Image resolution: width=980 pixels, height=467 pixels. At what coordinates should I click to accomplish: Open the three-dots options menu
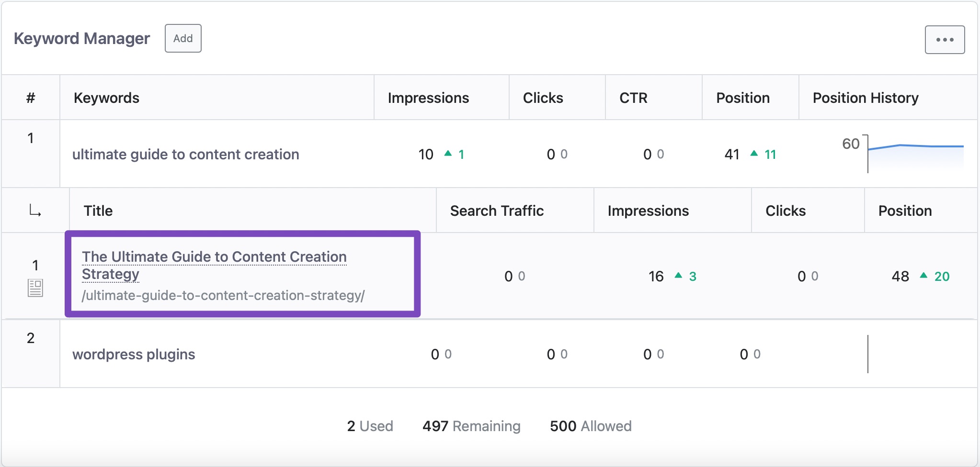pos(944,40)
